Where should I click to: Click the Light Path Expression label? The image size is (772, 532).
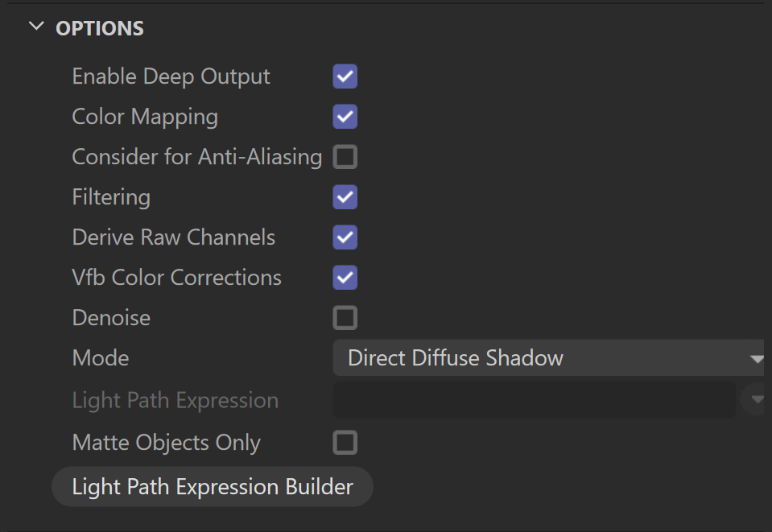coord(175,401)
